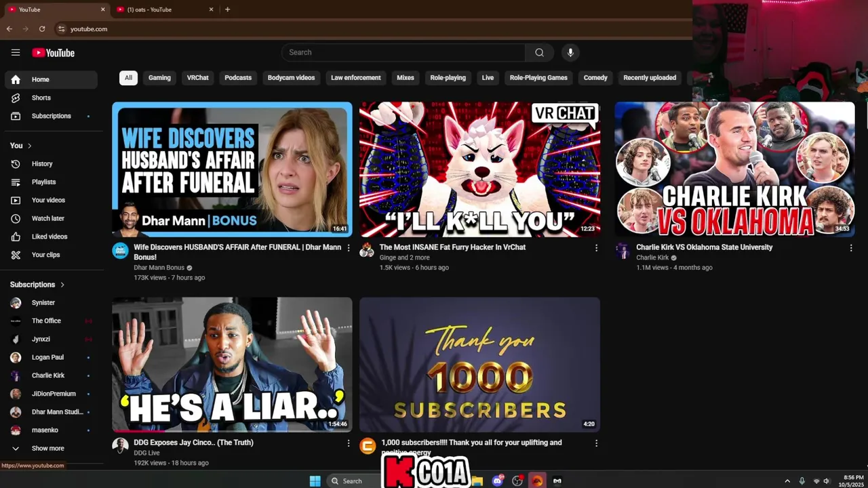Open more options for DDG Exposes video

pyautogui.click(x=349, y=443)
